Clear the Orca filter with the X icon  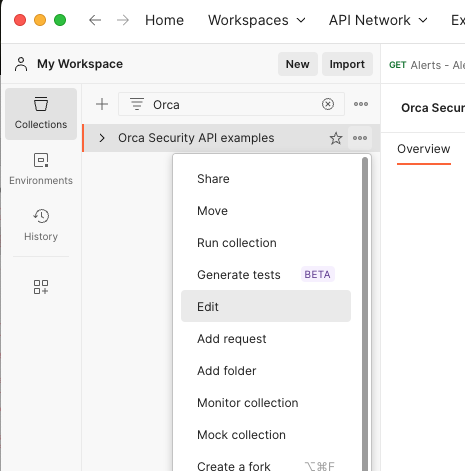click(328, 104)
